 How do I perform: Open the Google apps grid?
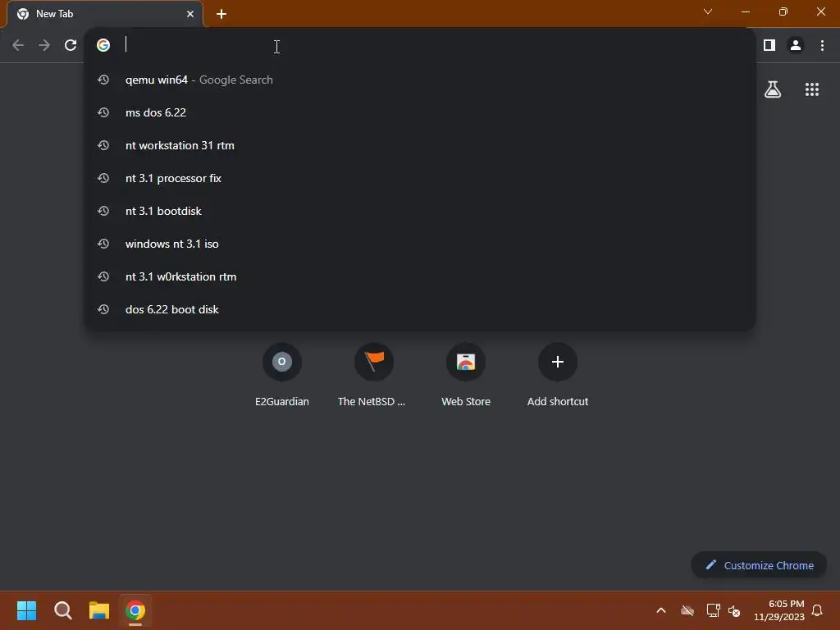point(812,89)
